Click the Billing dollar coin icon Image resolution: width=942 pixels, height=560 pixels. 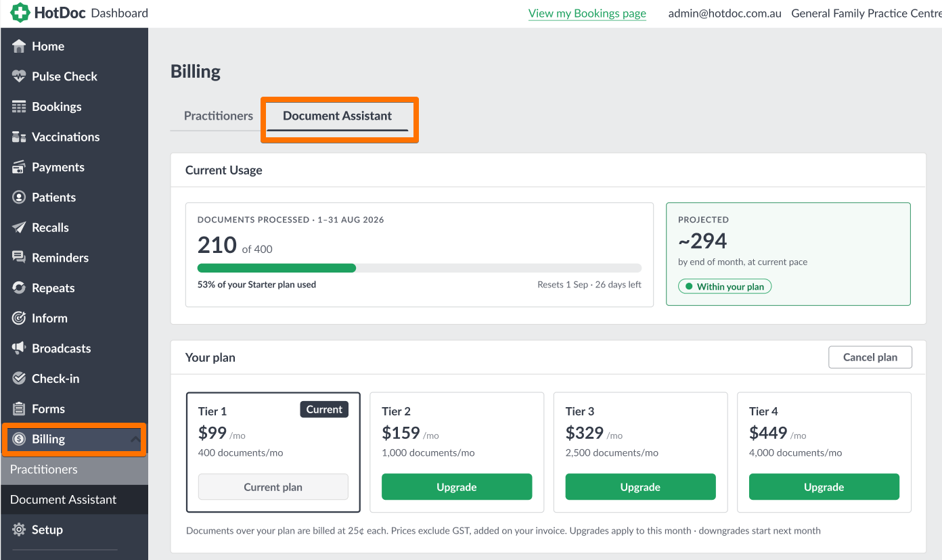19,439
